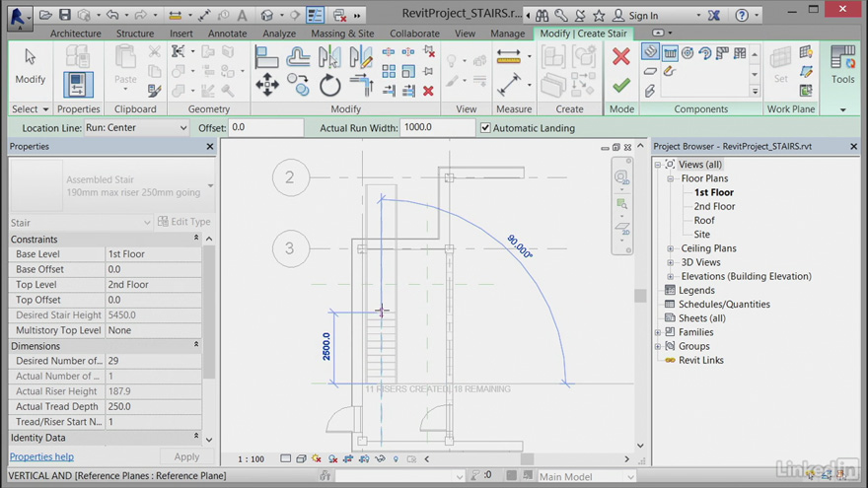This screenshot has width=868, height=488.
Task: Expand the Families tree node
Action: click(658, 332)
